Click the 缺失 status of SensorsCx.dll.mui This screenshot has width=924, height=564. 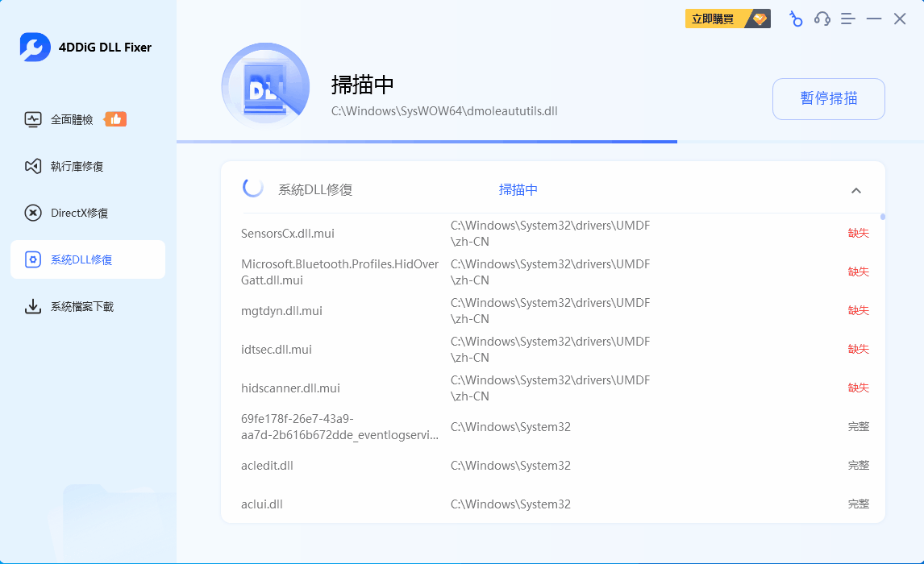859,233
